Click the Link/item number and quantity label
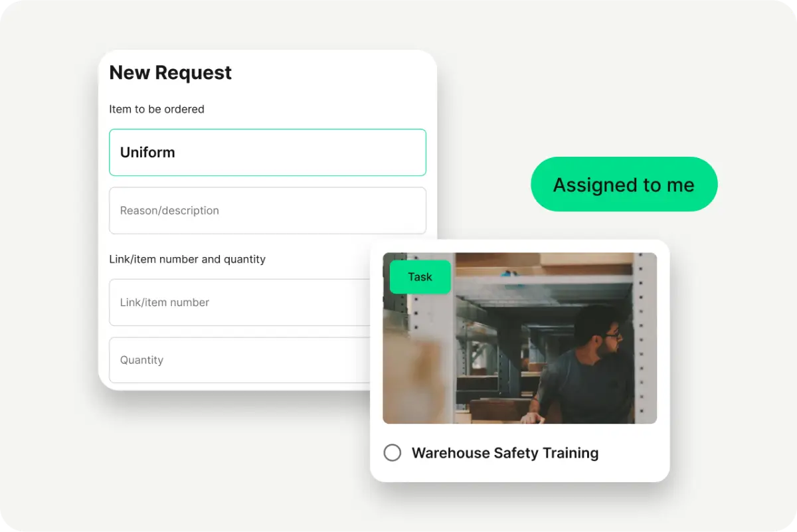The height and width of the screenshot is (532, 797). coord(187,259)
